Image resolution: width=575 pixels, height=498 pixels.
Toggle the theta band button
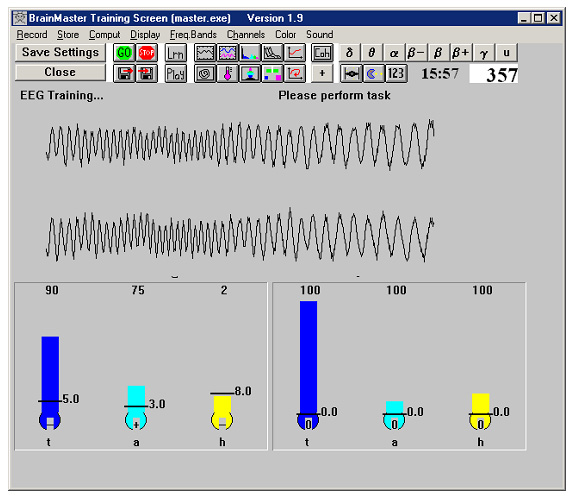pos(372,53)
